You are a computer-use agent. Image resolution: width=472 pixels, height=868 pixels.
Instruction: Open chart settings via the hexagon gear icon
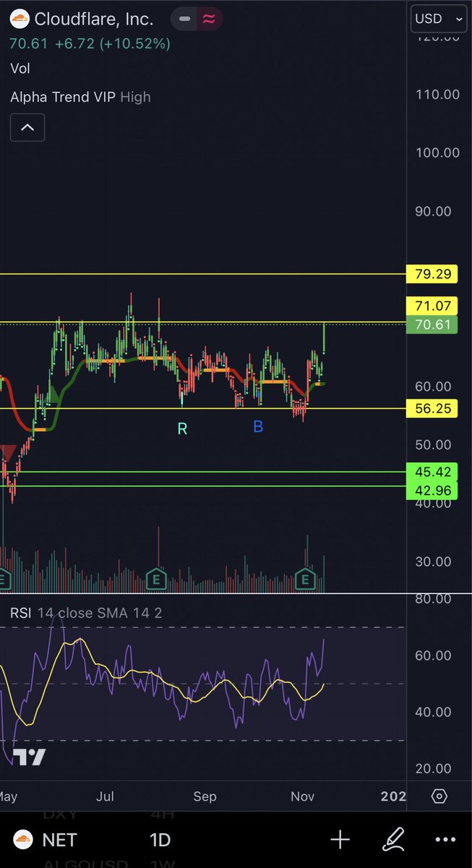[x=439, y=796]
